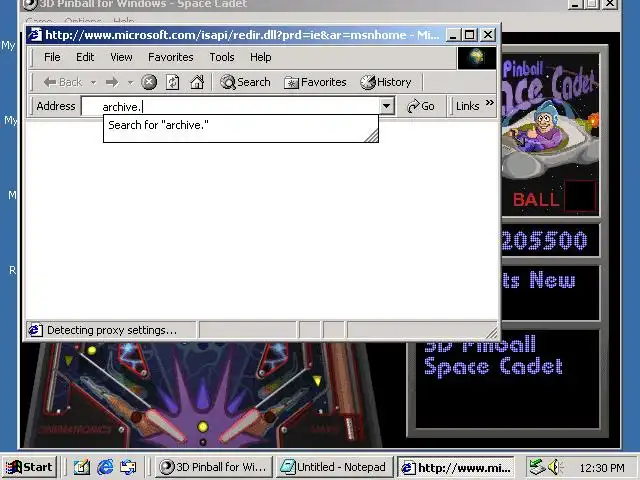This screenshot has width=640, height=480.
Task: Open the Windows Start menu
Action: pyautogui.click(x=29, y=467)
